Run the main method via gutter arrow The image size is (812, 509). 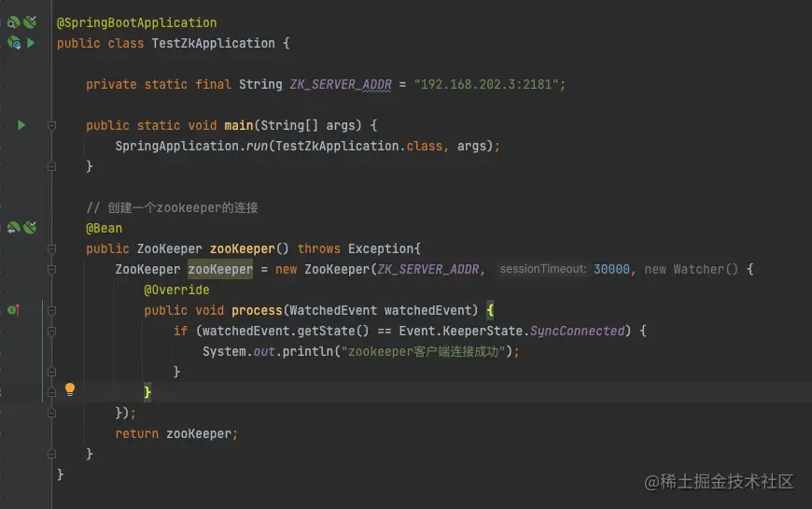(x=21, y=125)
